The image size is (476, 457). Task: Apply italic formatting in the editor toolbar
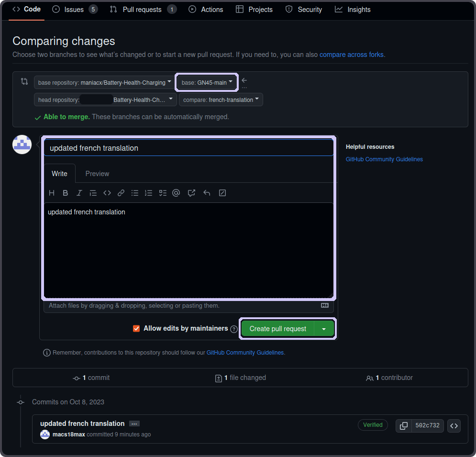coord(79,193)
